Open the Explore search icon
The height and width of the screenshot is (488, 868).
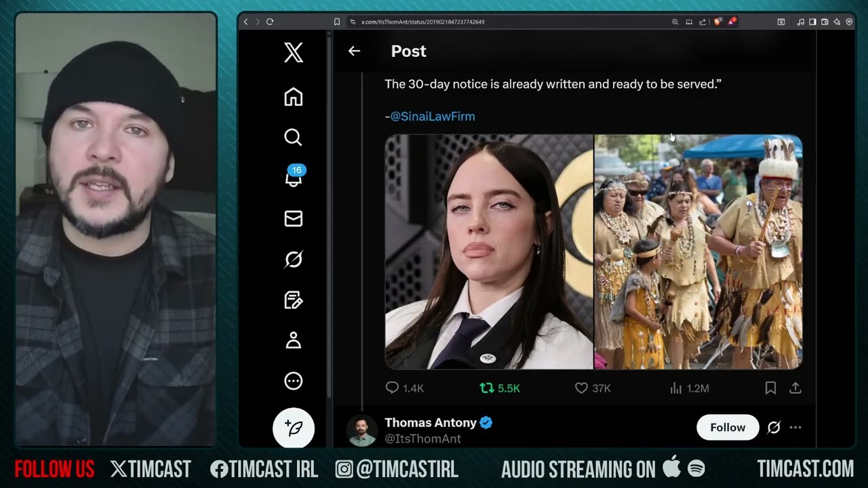pos(294,138)
